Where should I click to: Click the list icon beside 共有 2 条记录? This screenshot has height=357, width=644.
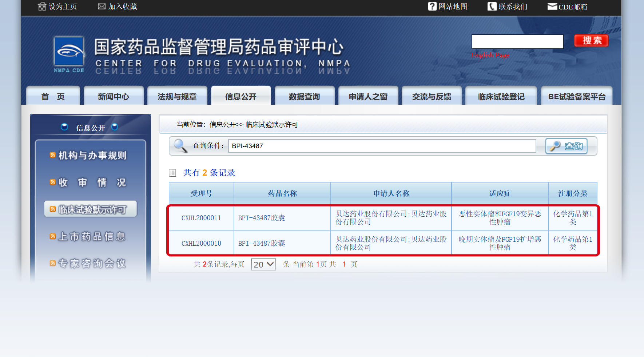pyautogui.click(x=172, y=173)
